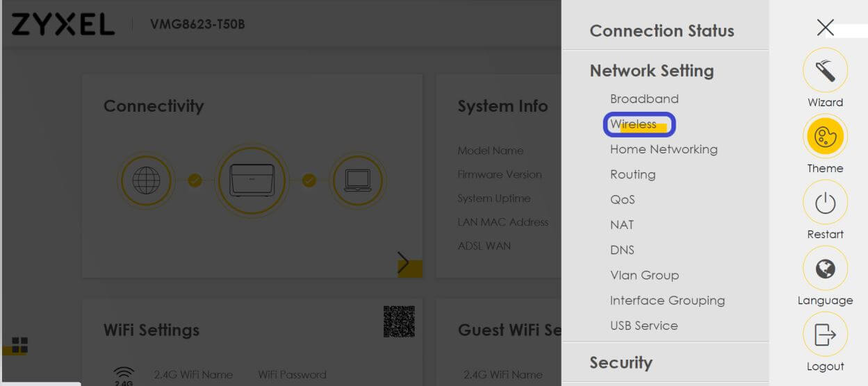Open the setup Wizard icon

click(825, 71)
